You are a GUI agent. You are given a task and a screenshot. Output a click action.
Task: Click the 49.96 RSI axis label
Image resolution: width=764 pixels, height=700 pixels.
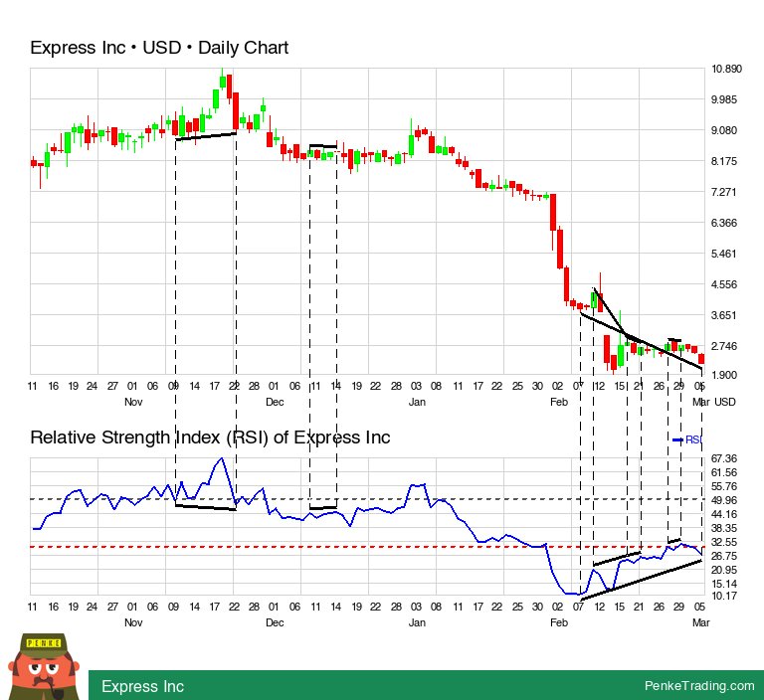724,500
